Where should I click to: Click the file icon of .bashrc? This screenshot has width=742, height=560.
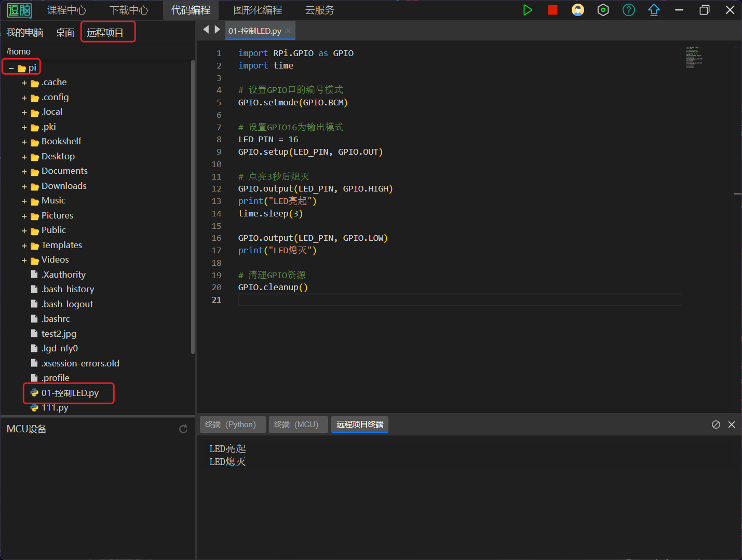click(34, 319)
